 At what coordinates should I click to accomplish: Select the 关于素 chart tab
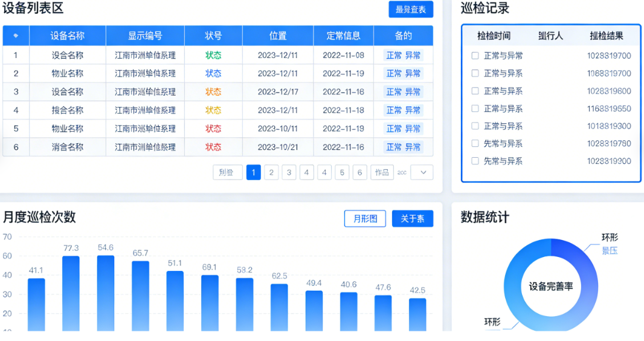coord(412,219)
